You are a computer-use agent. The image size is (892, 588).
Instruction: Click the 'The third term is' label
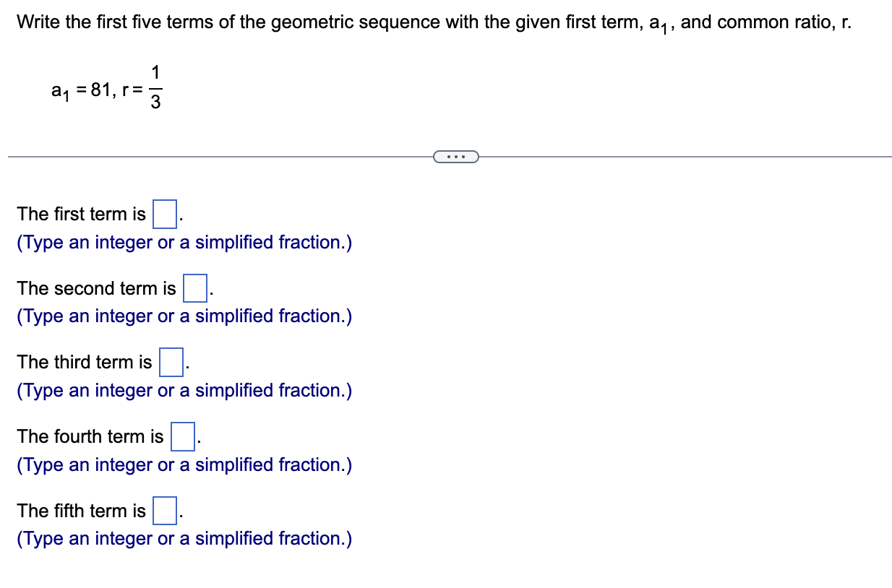pyautogui.click(x=84, y=362)
